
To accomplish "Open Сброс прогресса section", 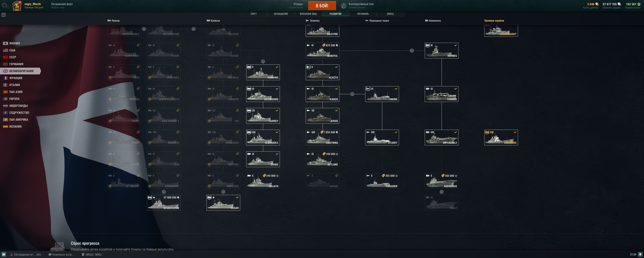I will tap(85, 243).
